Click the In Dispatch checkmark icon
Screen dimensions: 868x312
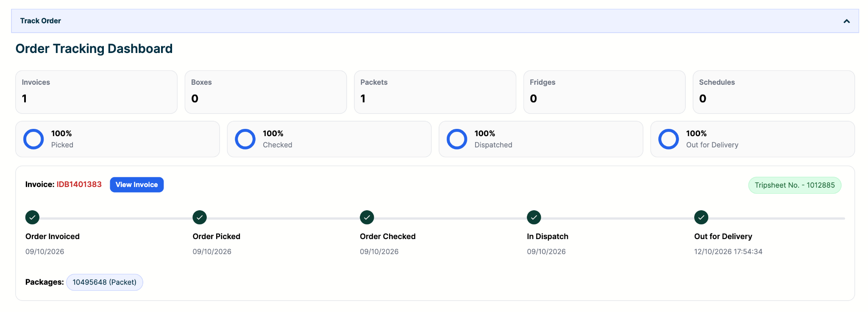point(534,217)
